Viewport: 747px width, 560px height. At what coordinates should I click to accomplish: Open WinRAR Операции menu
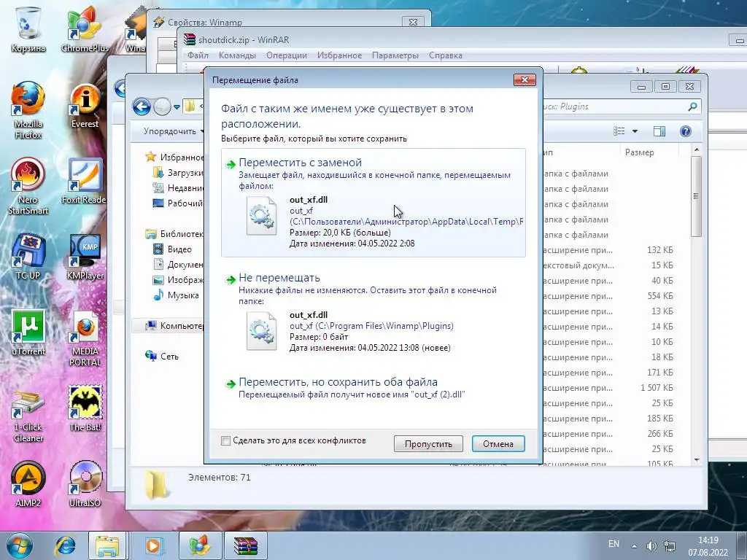point(286,55)
